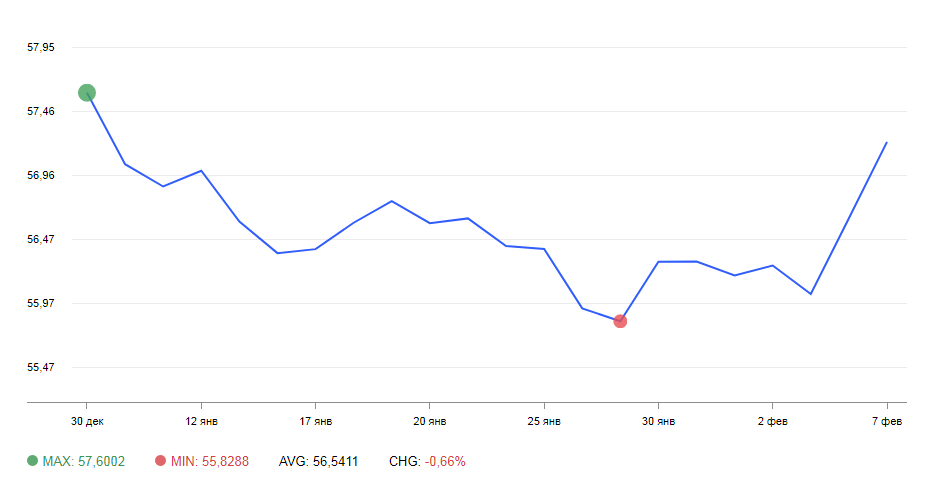The image size is (942, 494).
Task: Click the '7 фев' date label
Action: (x=887, y=421)
